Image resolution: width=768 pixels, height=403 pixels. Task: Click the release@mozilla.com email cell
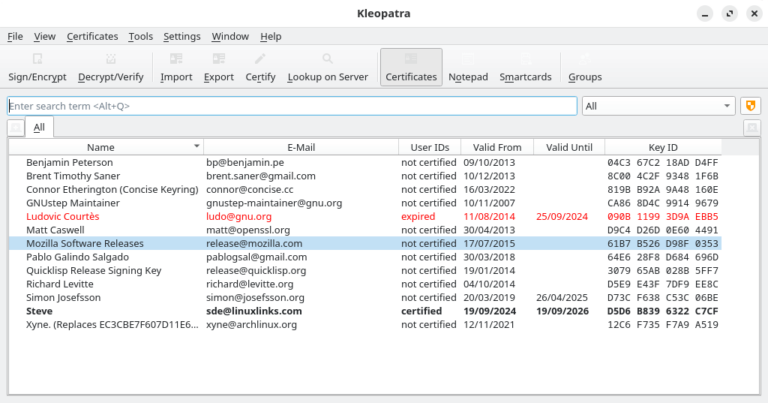tap(254, 243)
